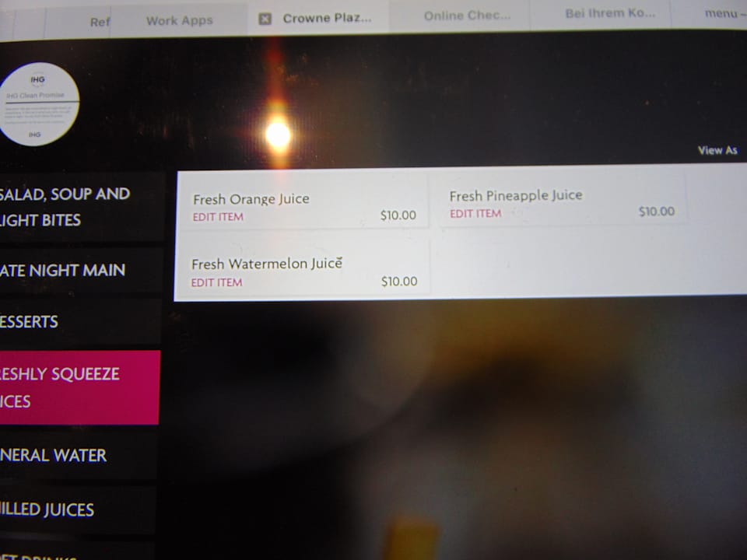Open the menu tab at far right
Image resolution: width=747 pixels, height=560 pixels.
point(724,13)
